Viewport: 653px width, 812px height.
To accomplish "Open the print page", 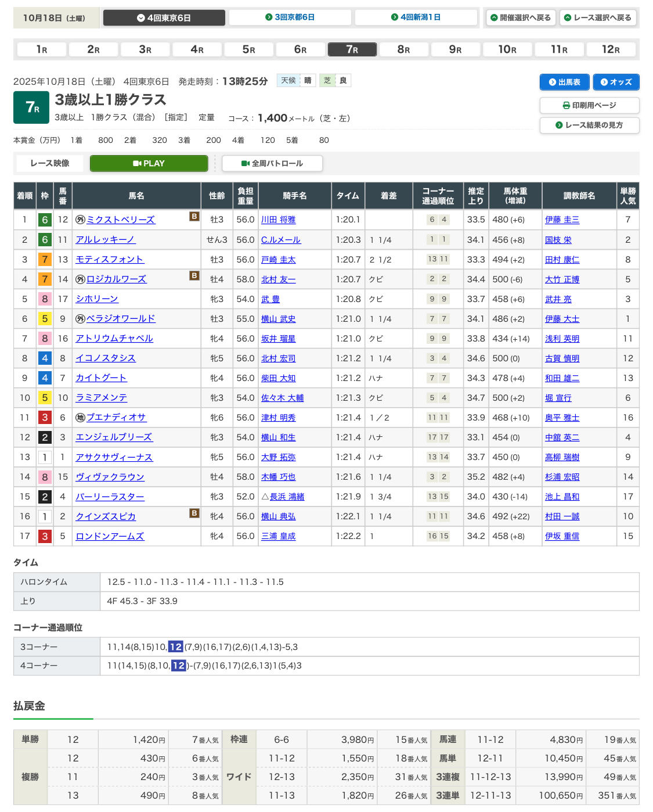I will [x=589, y=105].
